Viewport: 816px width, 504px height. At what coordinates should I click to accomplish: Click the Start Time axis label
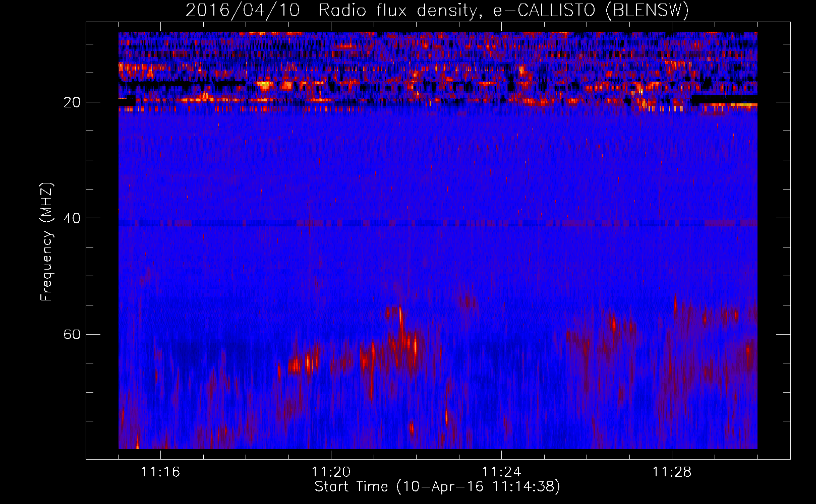click(437, 487)
